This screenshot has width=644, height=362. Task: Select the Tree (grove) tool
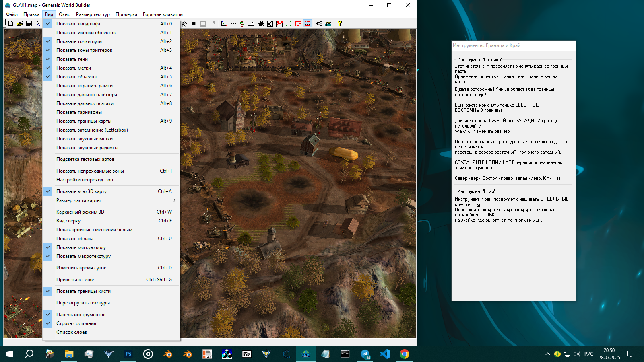[x=242, y=23]
